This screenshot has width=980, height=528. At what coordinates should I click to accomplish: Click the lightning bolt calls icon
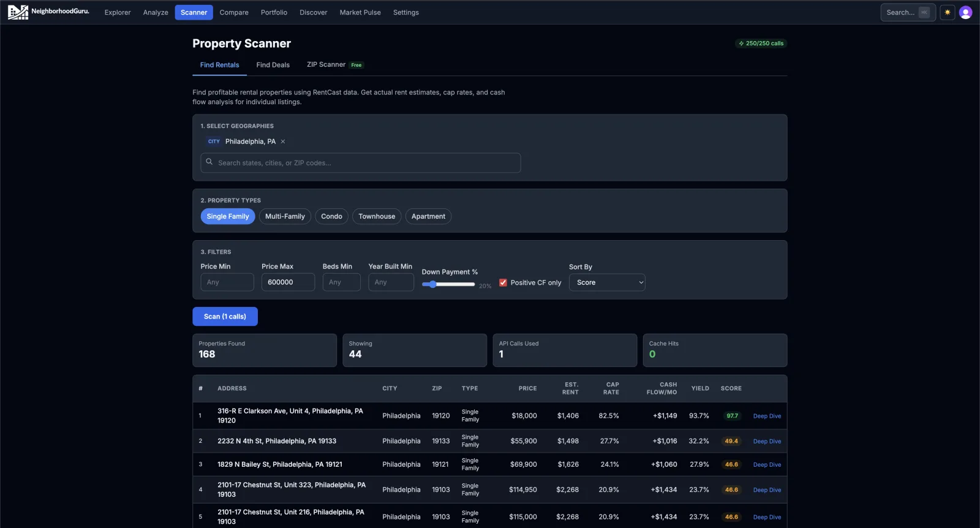741,43
